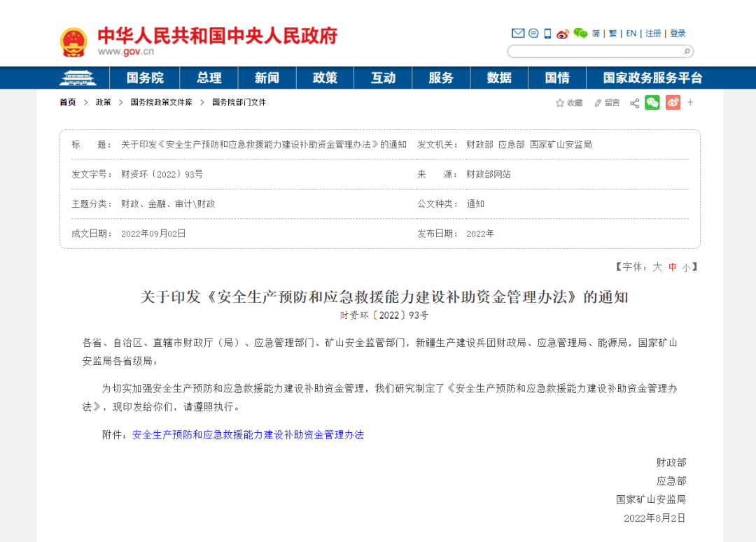Click the search magnifier icon

click(x=687, y=51)
